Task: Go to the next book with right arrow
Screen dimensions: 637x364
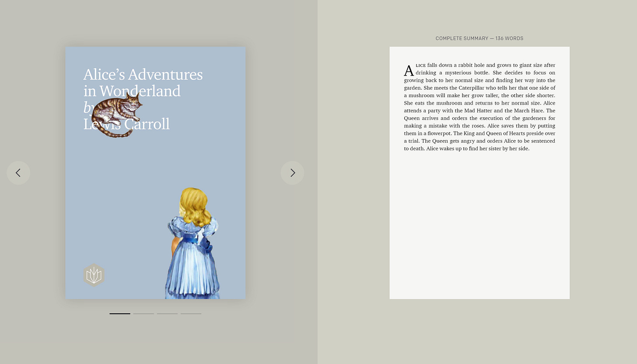Action: click(292, 173)
